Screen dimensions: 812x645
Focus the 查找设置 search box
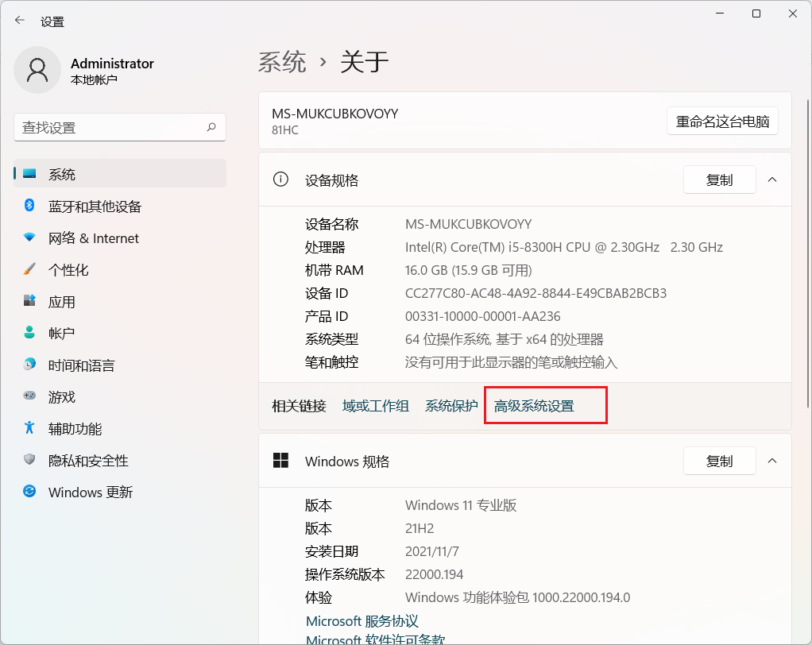(120, 127)
